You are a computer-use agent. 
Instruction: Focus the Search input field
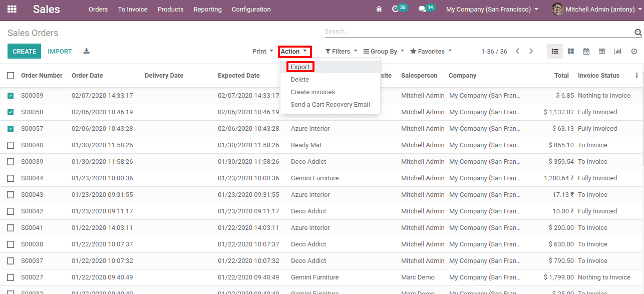[478, 32]
